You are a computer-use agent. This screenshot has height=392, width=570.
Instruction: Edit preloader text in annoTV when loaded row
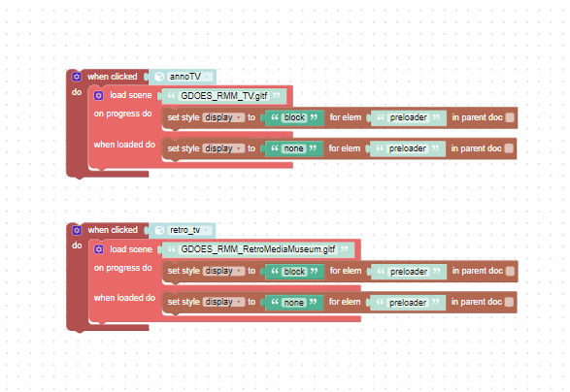pos(407,148)
